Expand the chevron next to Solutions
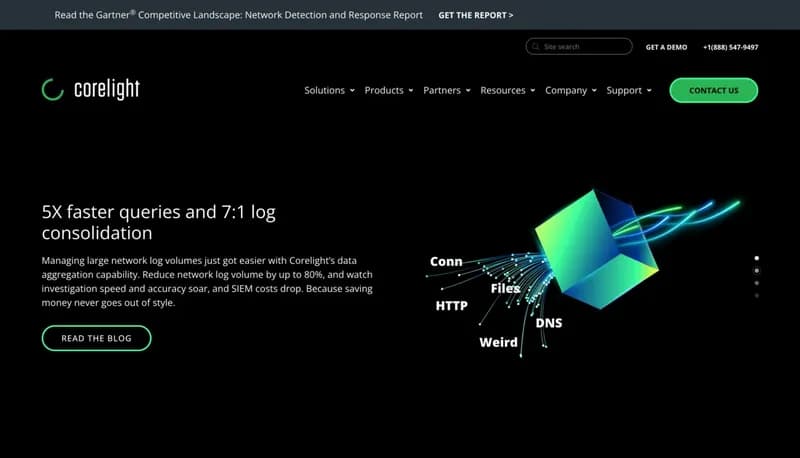 (x=352, y=91)
